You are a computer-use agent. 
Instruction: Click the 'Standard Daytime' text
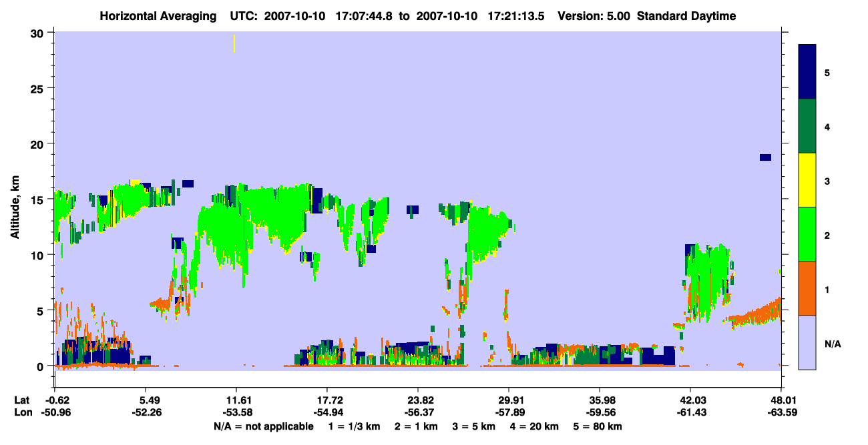[x=686, y=16]
